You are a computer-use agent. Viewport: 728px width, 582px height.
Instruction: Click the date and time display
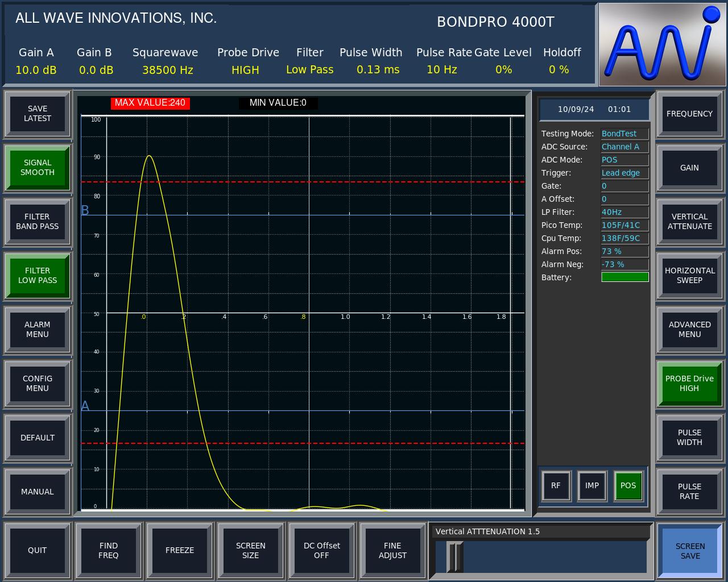point(594,109)
